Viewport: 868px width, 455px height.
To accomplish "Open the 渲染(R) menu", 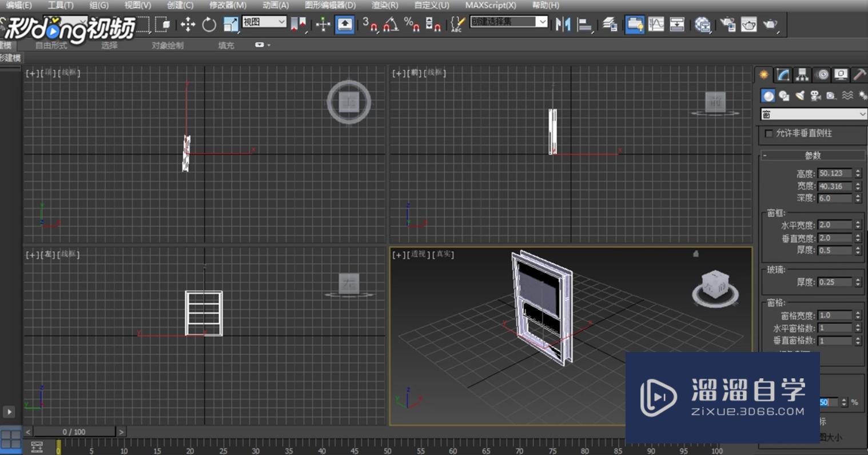I will click(x=385, y=5).
